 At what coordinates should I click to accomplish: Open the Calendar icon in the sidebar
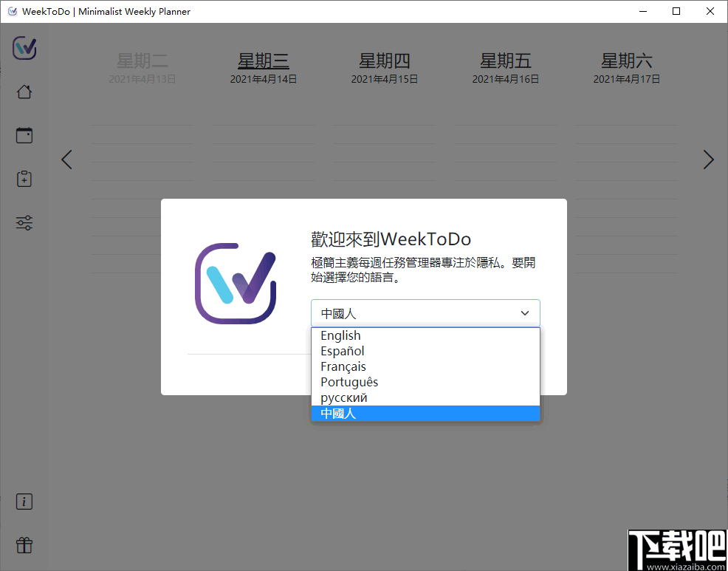coord(24,134)
